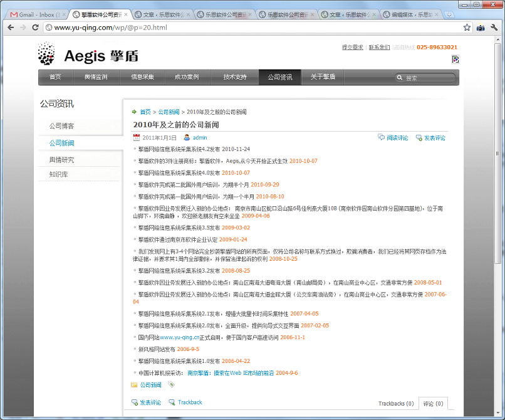
Task: Click the admin author link
Action: pos(199,138)
